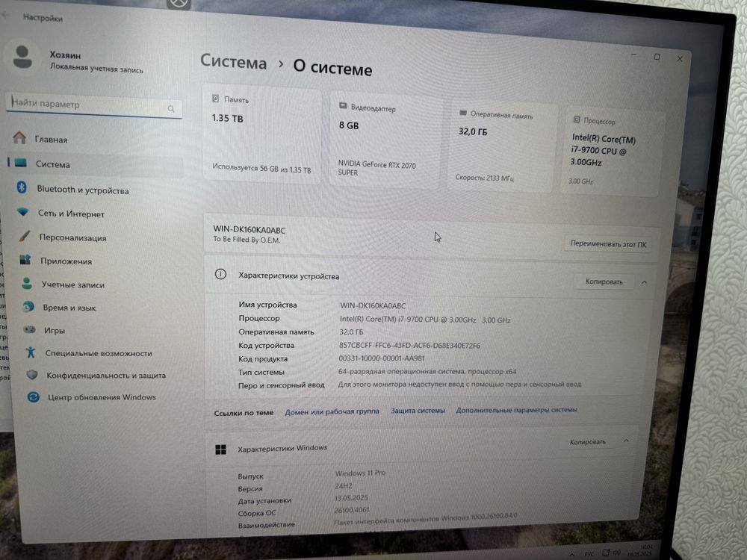This screenshot has height=560, width=747.
Task: Click the Хозяин user avatar icon
Action: [22, 57]
